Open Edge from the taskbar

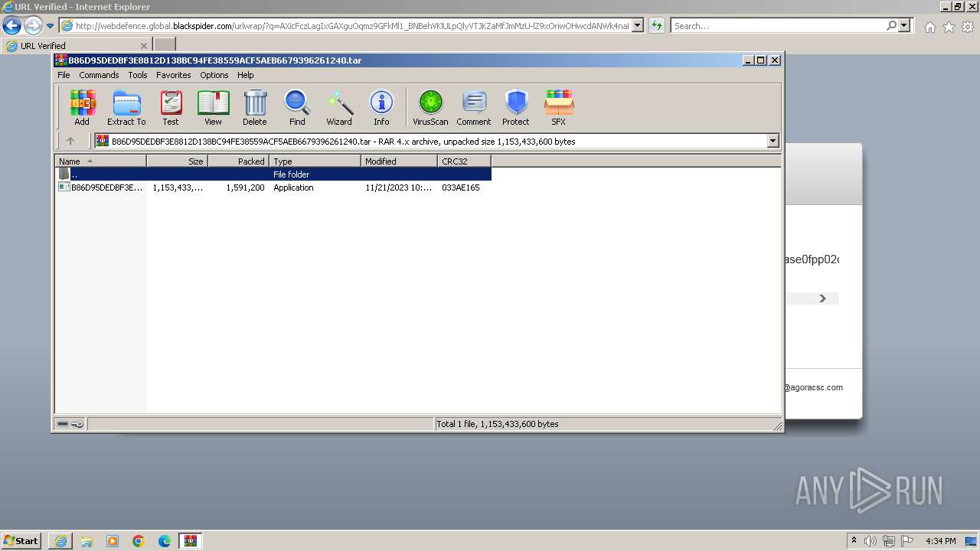(x=165, y=541)
